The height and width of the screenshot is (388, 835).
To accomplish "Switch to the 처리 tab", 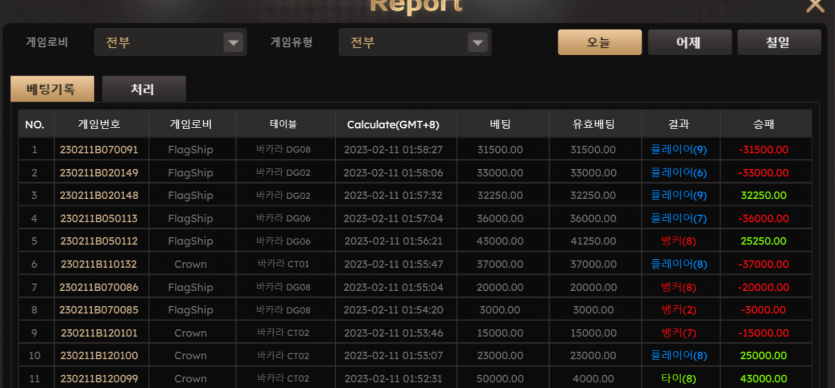I will tap(144, 89).
